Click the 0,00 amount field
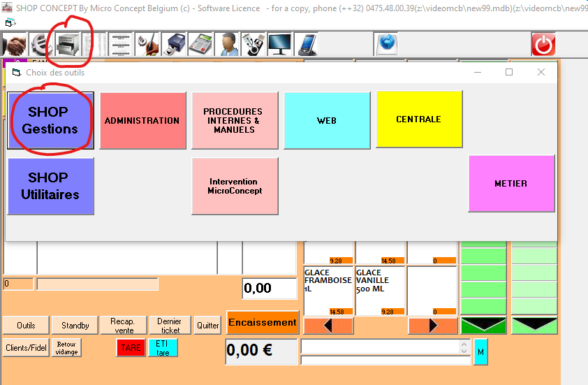Viewport: 588px width, 385px height. [x=270, y=288]
